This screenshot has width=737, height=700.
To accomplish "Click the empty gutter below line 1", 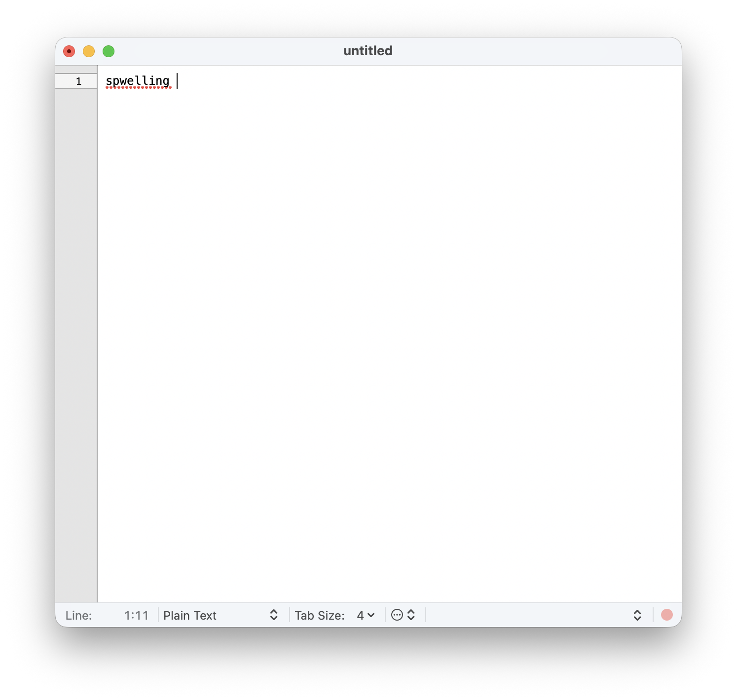I will [76, 345].
